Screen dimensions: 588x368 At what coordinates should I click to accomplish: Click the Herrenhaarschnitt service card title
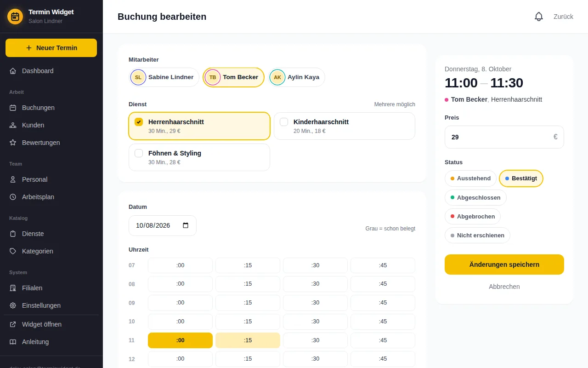coord(176,122)
